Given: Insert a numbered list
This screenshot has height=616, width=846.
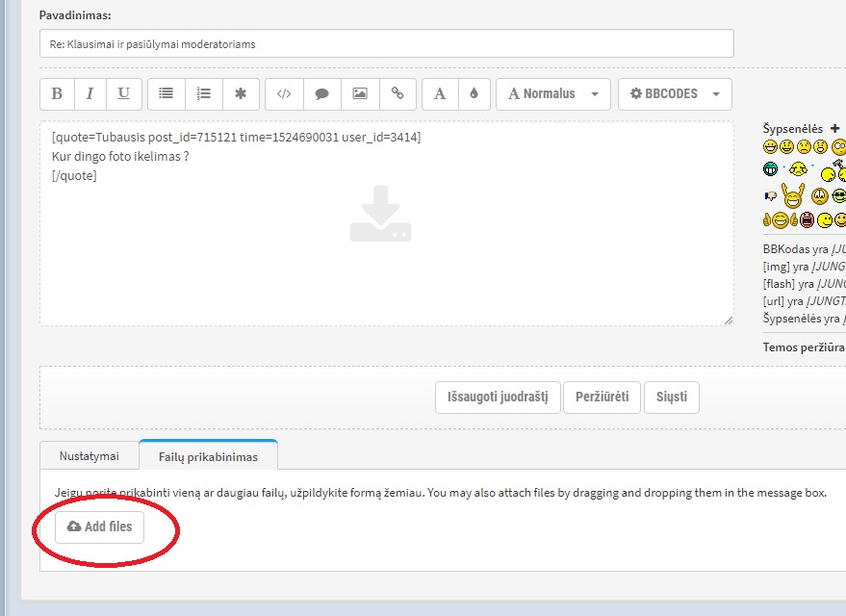Looking at the screenshot, I should tap(203, 94).
